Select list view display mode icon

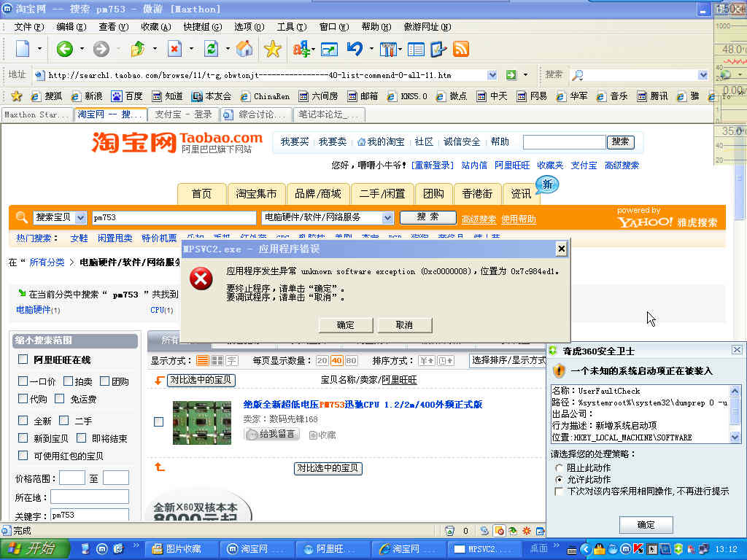(203, 360)
